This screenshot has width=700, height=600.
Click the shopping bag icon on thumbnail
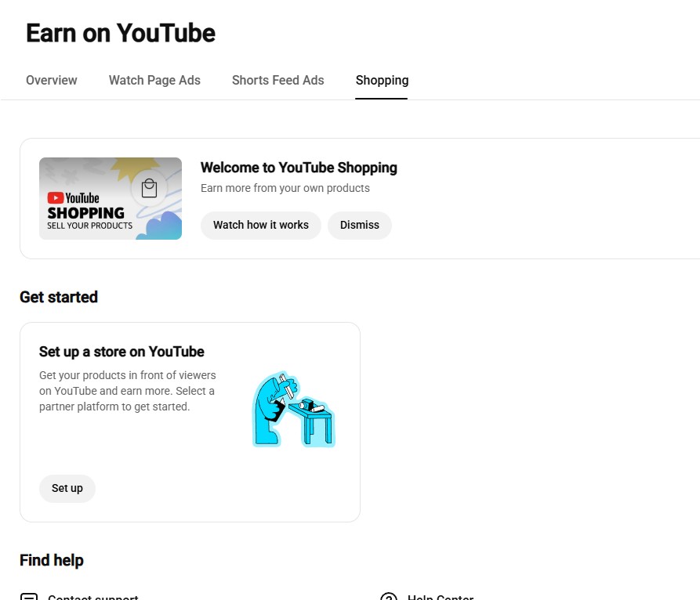pyautogui.click(x=149, y=188)
